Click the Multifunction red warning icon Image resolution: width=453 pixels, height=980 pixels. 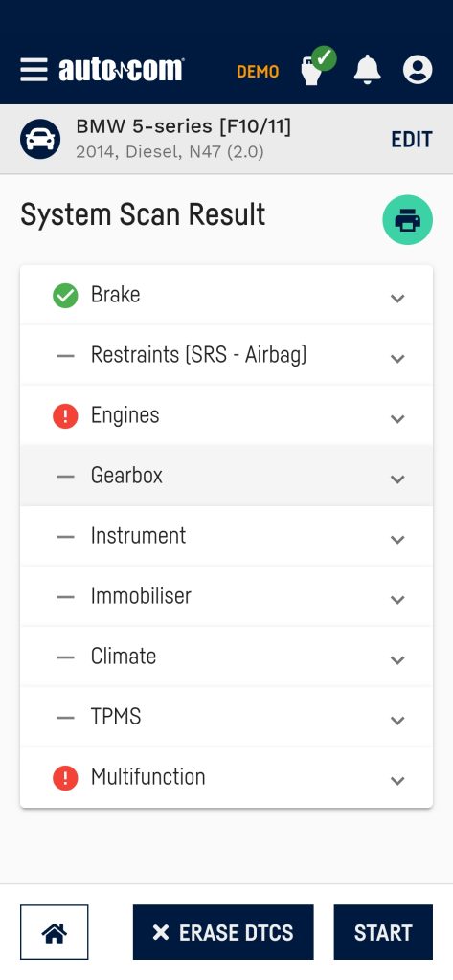point(65,778)
